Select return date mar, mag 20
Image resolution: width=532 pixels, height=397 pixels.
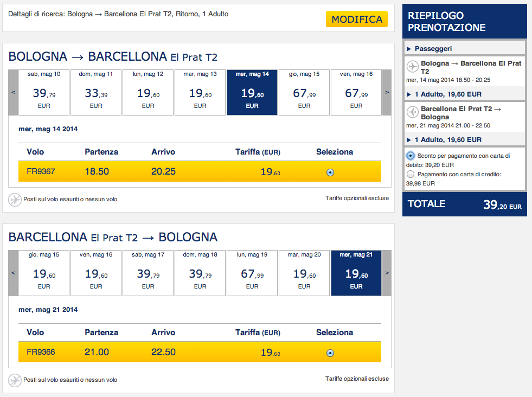[x=304, y=273]
